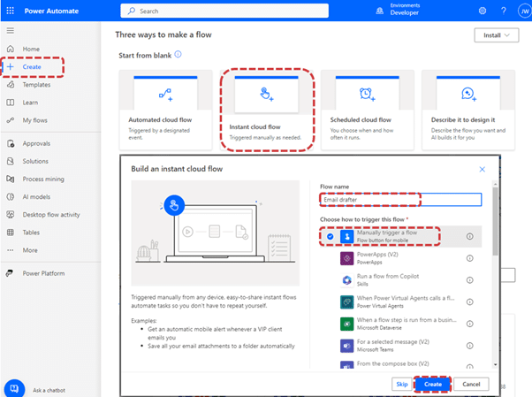Click the Cancel button
The height and width of the screenshot is (397, 532).
[x=471, y=384]
